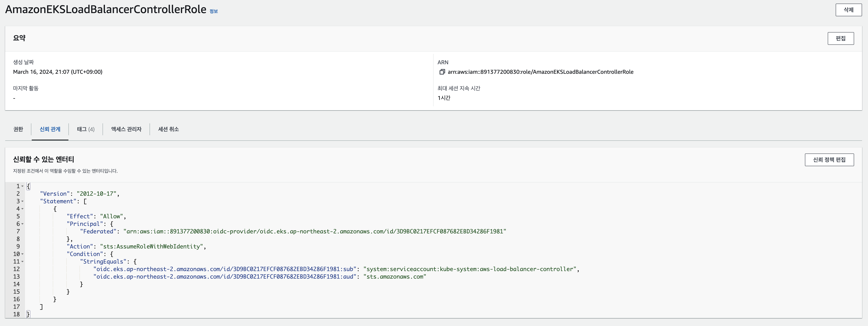Collapse the root JSON object at line 1
868x326 pixels.
(23, 186)
